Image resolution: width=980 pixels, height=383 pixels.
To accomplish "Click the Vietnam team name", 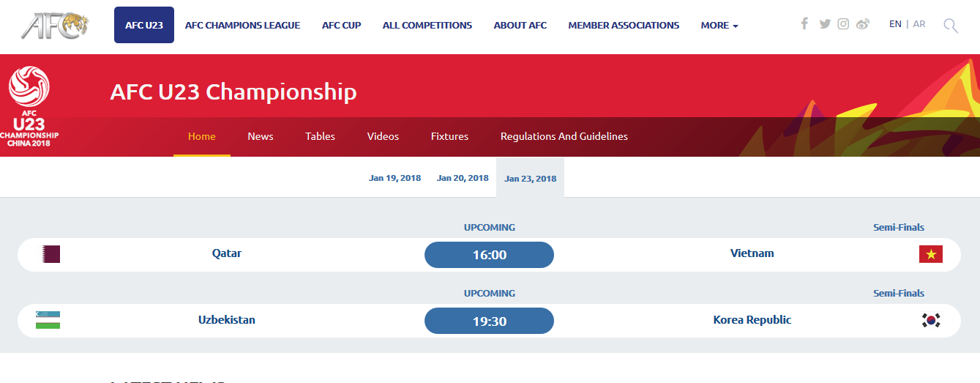I will point(752,253).
